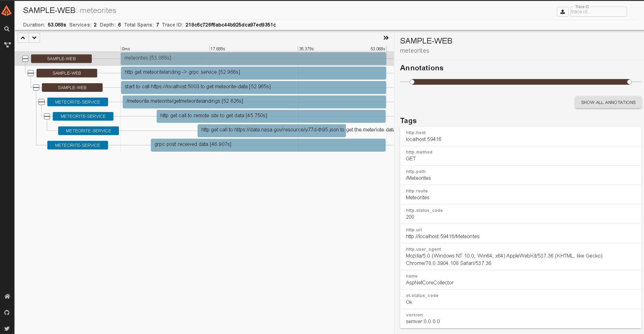The image size is (644, 334).
Task: Focus the Trace ID input field
Action: point(598,12)
